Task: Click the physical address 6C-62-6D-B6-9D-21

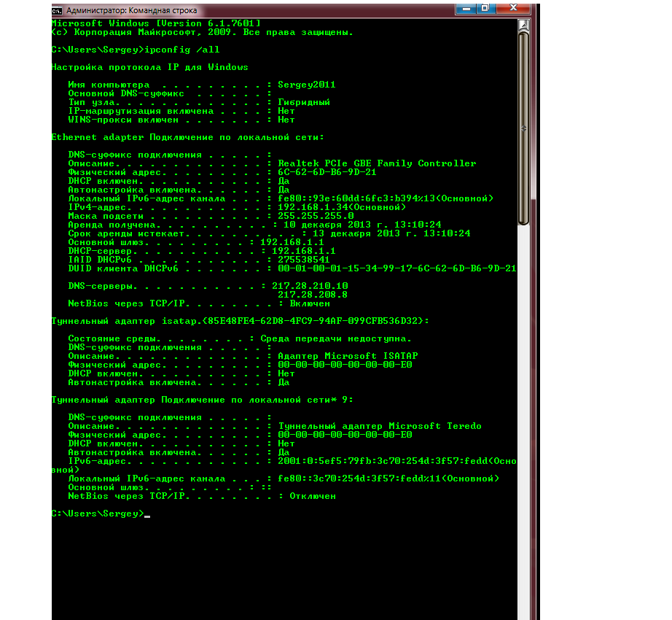Action: coord(327,172)
